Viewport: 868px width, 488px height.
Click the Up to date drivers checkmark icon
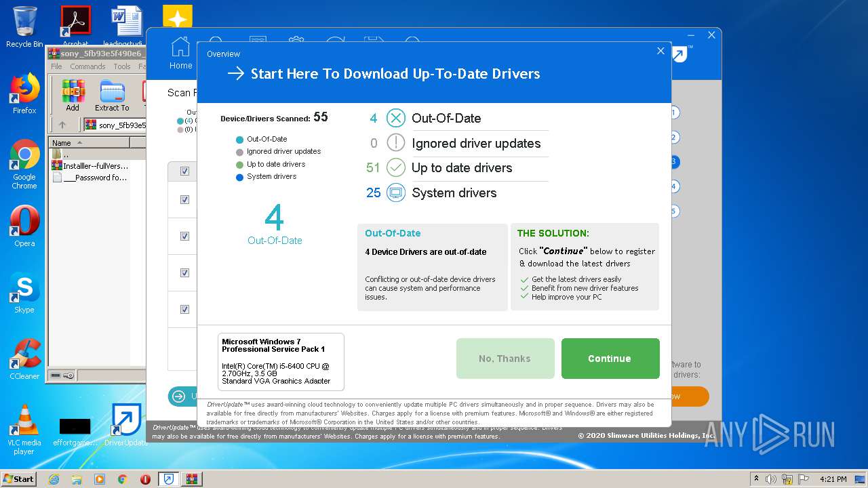click(x=396, y=167)
